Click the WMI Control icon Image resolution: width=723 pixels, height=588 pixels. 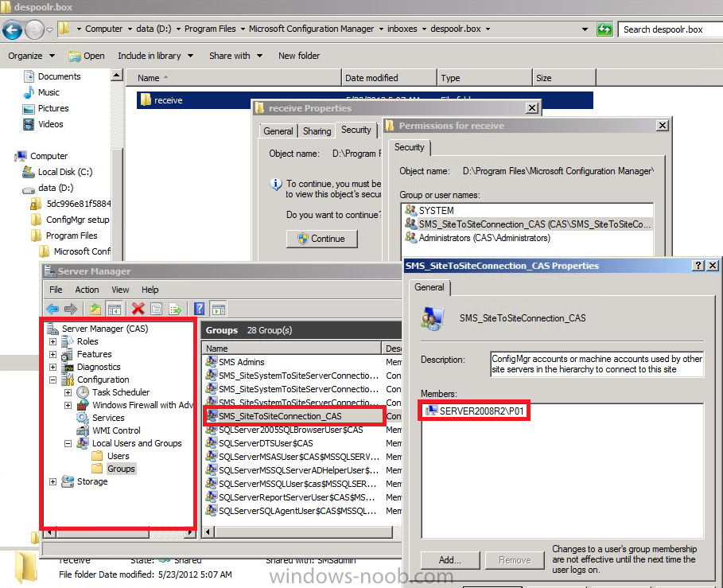click(x=83, y=430)
